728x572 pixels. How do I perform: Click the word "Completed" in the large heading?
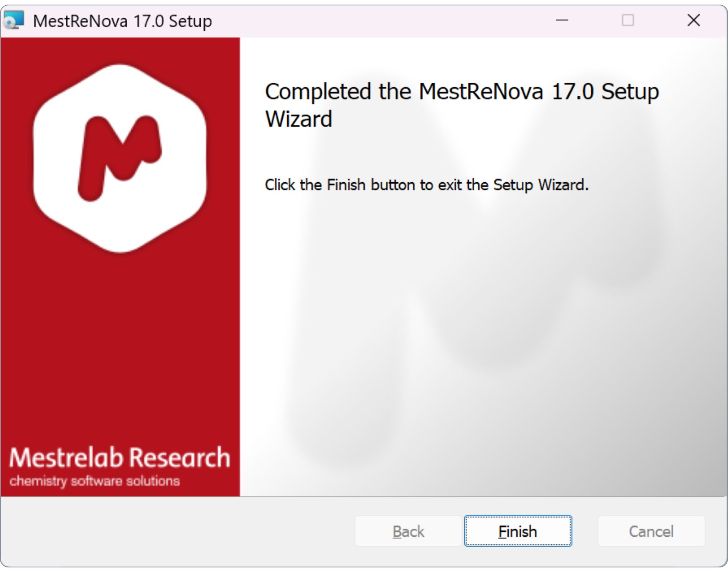[318, 92]
